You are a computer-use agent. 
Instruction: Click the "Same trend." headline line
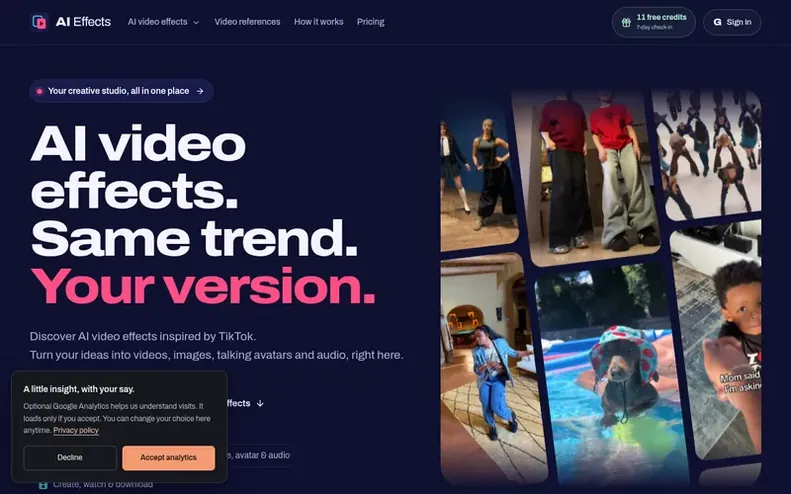pos(194,238)
